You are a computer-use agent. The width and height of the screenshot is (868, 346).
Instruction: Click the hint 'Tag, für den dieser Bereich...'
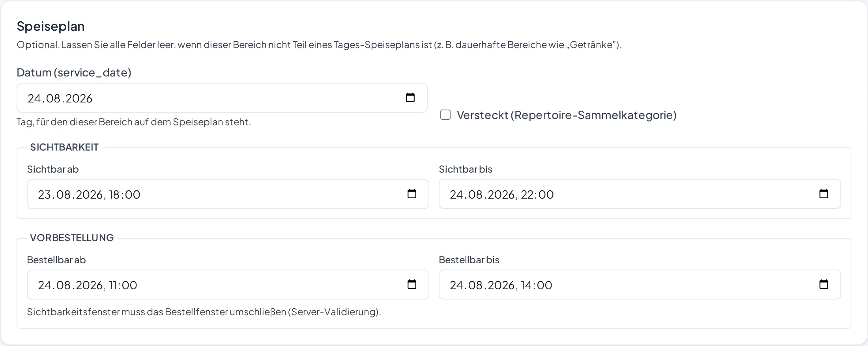click(x=134, y=122)
